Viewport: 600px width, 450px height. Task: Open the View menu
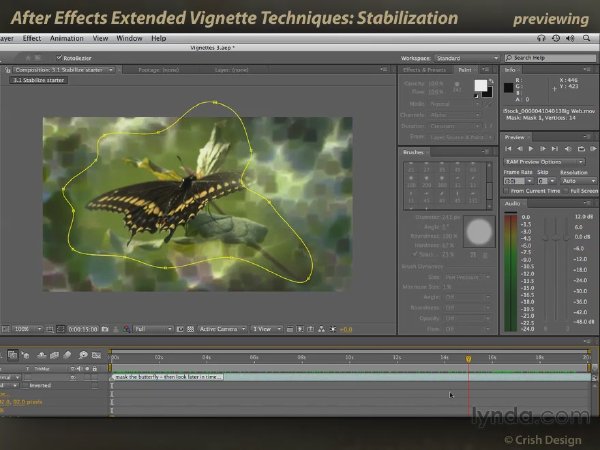(100, 38)
